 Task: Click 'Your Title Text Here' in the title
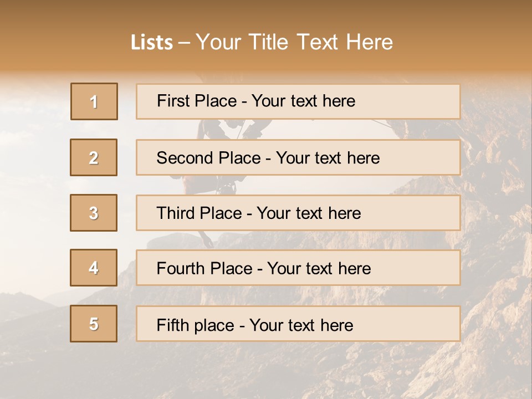(294, 42)
